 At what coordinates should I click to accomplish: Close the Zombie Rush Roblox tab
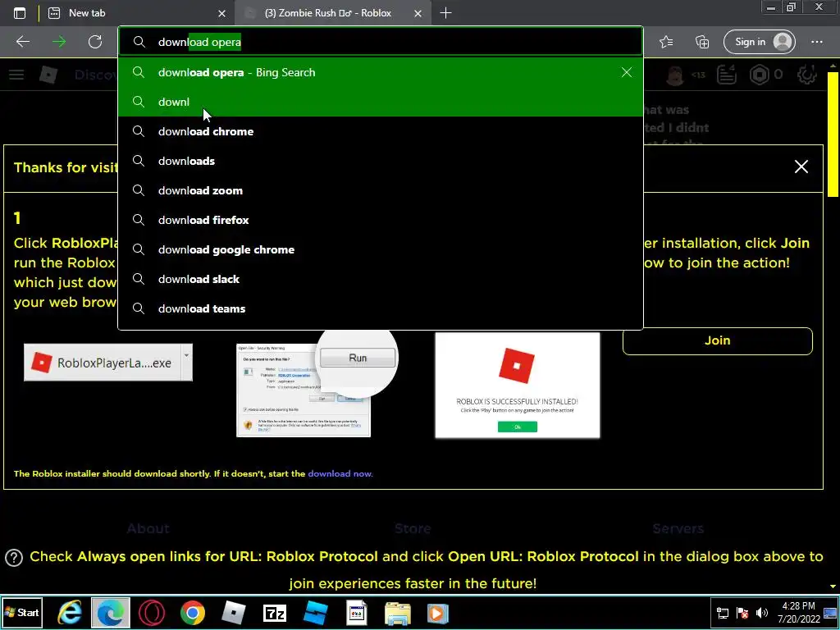pos(418,13)
